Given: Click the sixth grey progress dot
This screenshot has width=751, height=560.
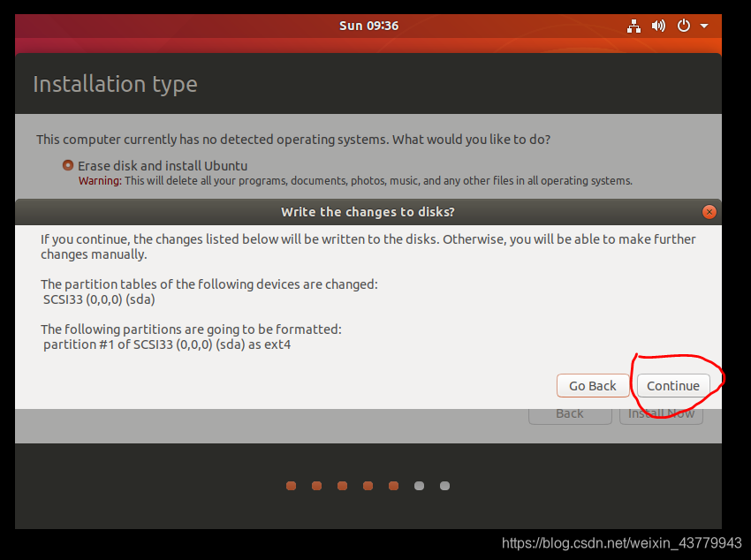Looking at the screenshot, I should (419, 486).
